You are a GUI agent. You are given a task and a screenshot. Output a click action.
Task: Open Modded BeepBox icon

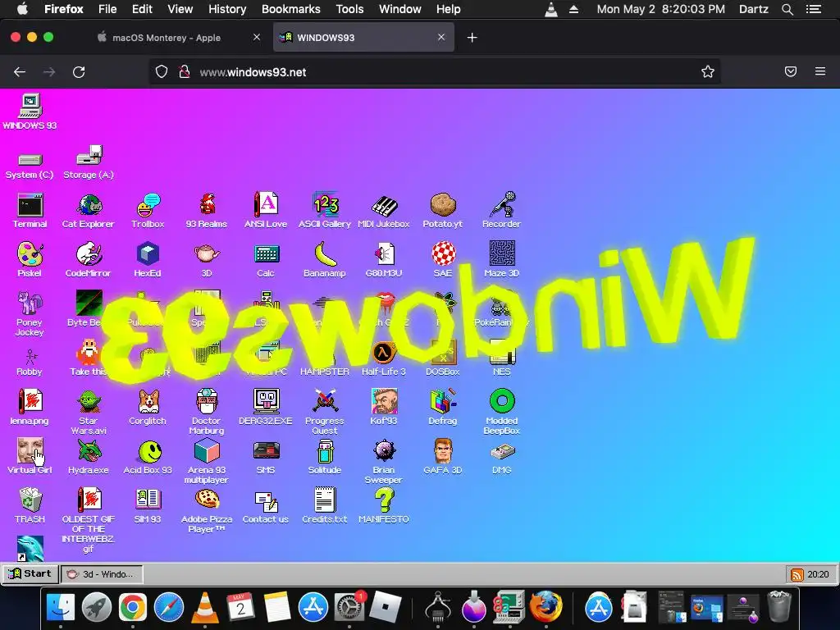tap(502, 402)
